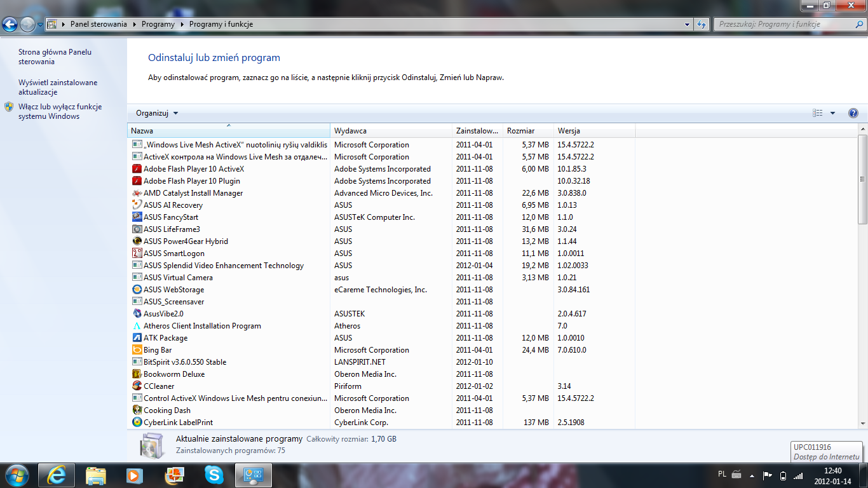Open the Organizuj dropdown menu
Viewport: 868px width, 488px height.
click(157, 113)
